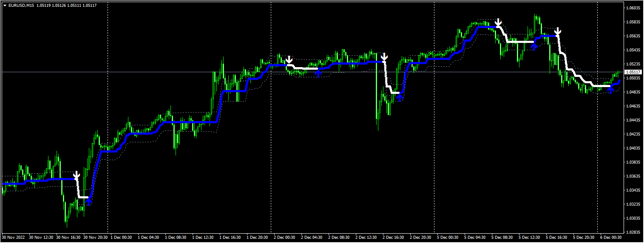Click the 1 Dec 12:30 time label
The width and height of the screenshot is (644, 243).
click(x=203, y=237)
